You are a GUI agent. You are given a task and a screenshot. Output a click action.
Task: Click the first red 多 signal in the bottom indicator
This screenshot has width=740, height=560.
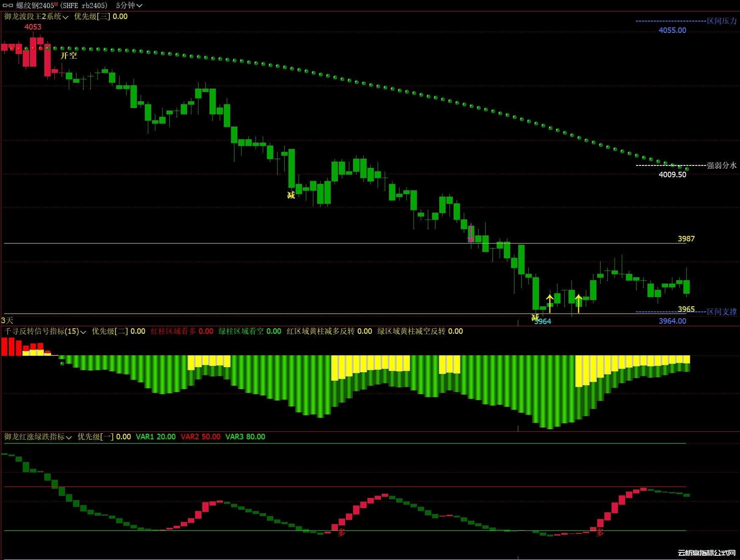point(342,533)
